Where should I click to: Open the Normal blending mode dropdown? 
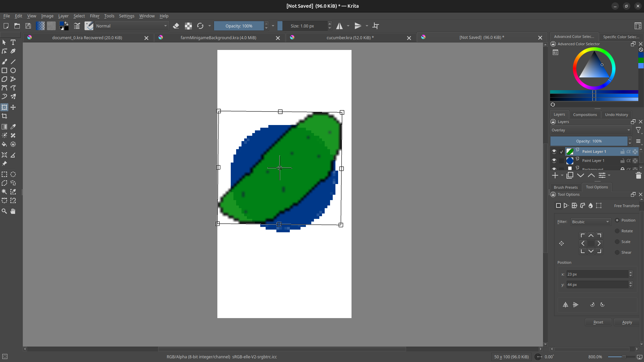[x=131, y=26]
